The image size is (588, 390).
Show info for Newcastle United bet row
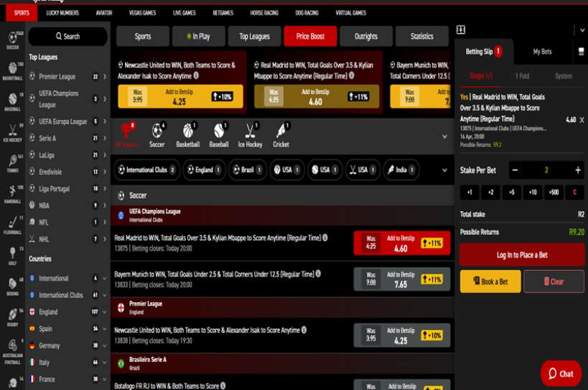point(304,330)
